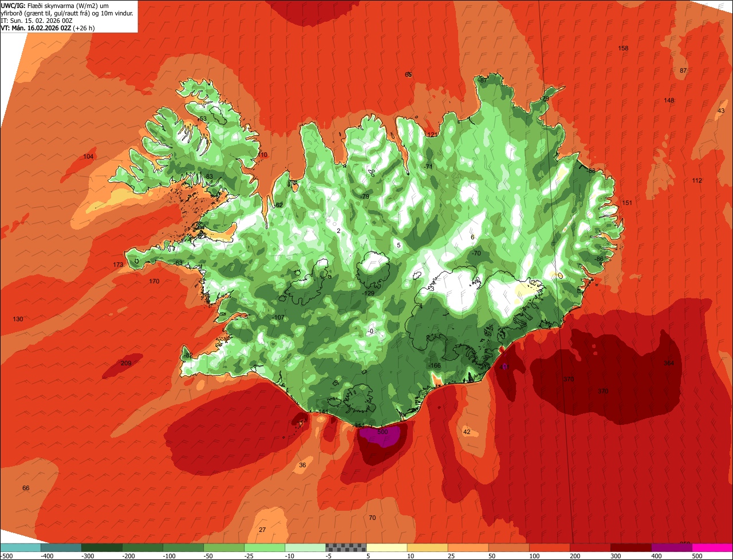
Task: Select the map value 121 on the north coast
Action: click(x=432, y=135)
